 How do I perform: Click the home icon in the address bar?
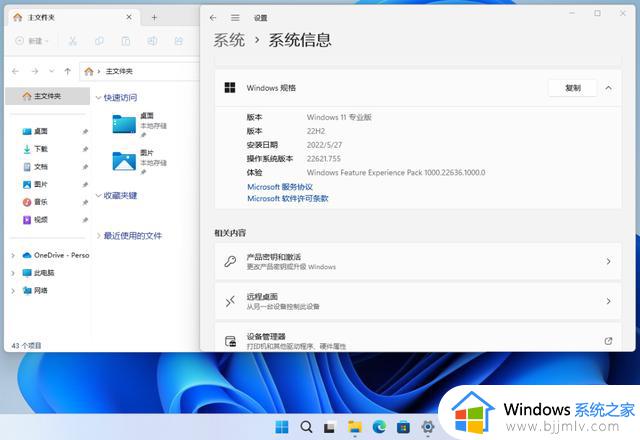click(x=89, y=71)
